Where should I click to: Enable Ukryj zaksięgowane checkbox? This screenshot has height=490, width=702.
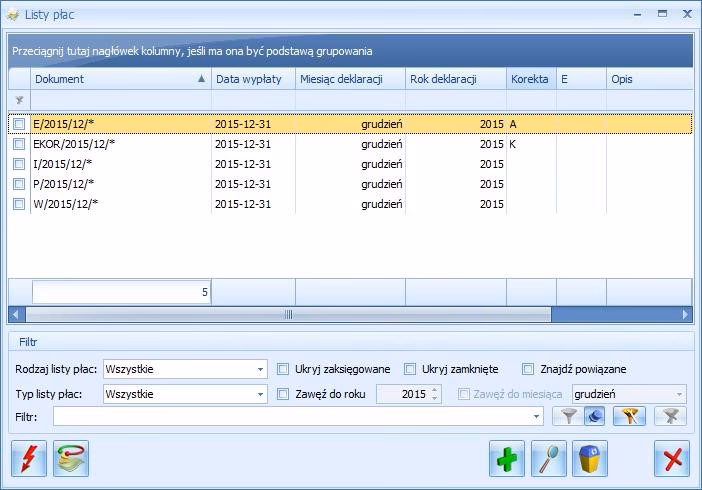(x=284, y=369)
